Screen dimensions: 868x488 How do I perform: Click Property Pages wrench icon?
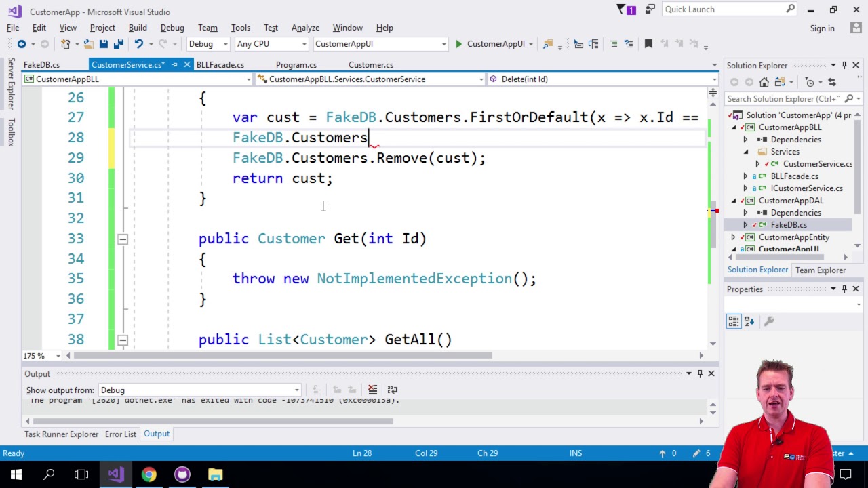[x=769, y=321]
